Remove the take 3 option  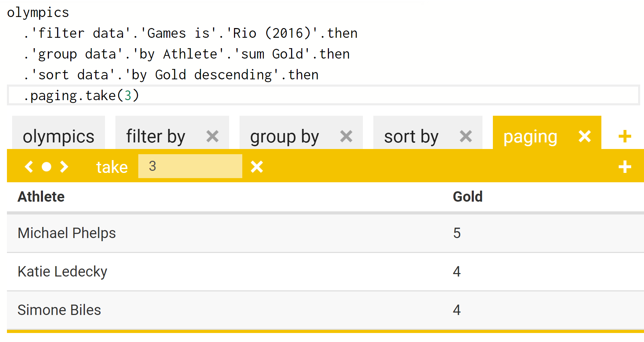pos(257,167)
